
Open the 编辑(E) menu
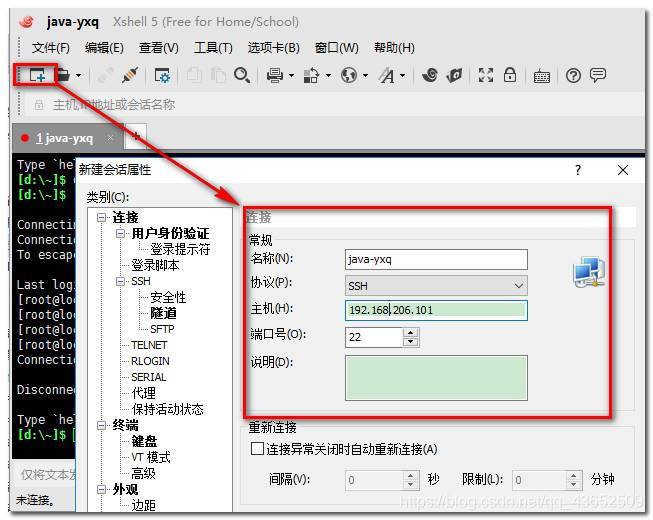coord(104,48)
